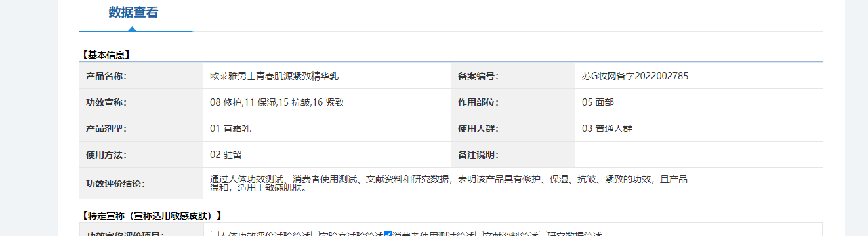
Task: Uncheck the 消费者使用测试简述 checkbox
Action: (388, 234)
